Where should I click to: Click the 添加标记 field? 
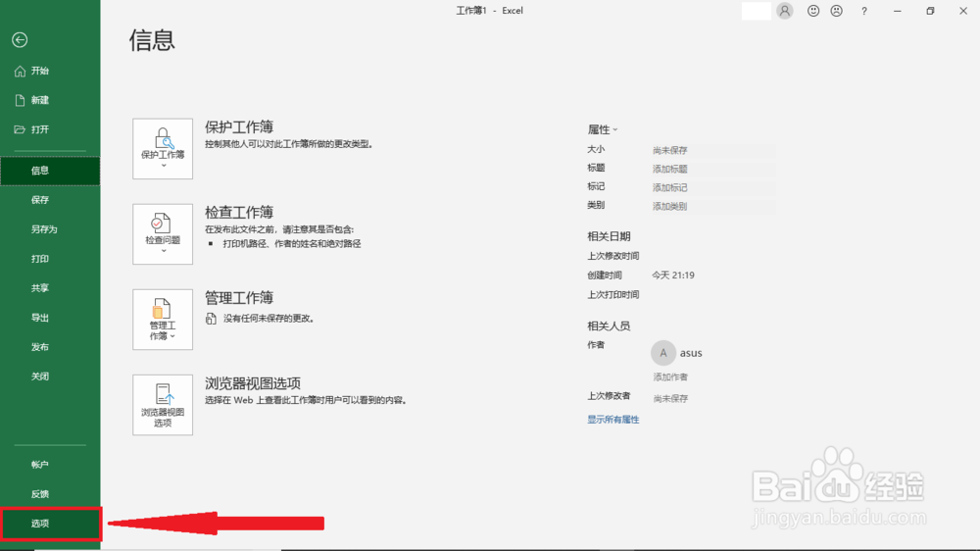click(x=713, y=187)
